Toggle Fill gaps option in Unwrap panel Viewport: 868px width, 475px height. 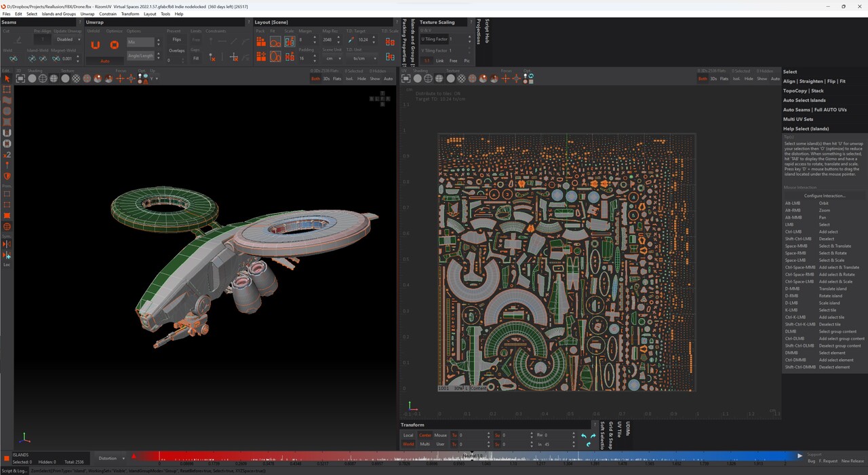point(196,58)
